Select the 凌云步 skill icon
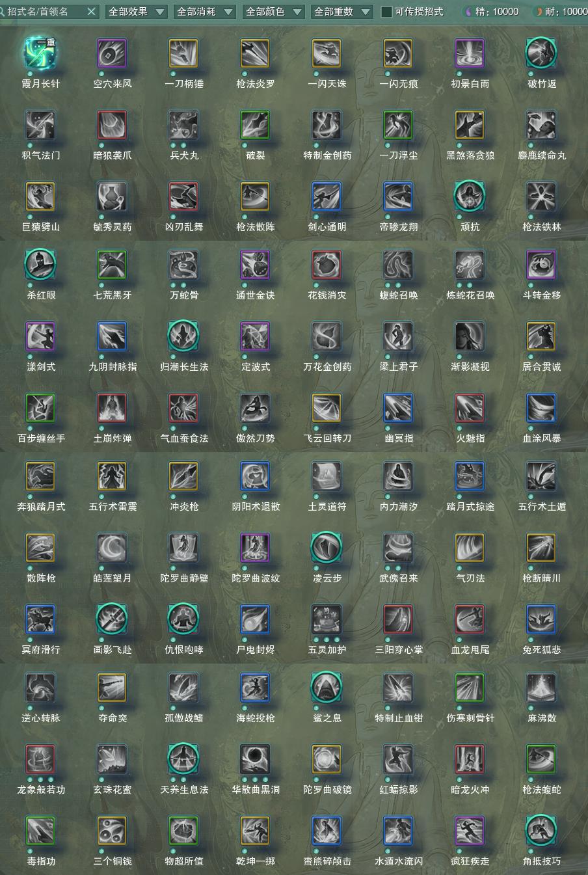Image resolution: width=588 pixels, height=875 pixels. coord(327,548)
